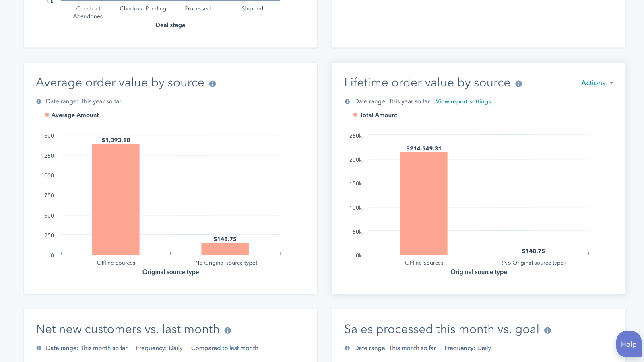Click the date range info icon on the Average order chart
644x362 pixels.
tap(39, 101)
